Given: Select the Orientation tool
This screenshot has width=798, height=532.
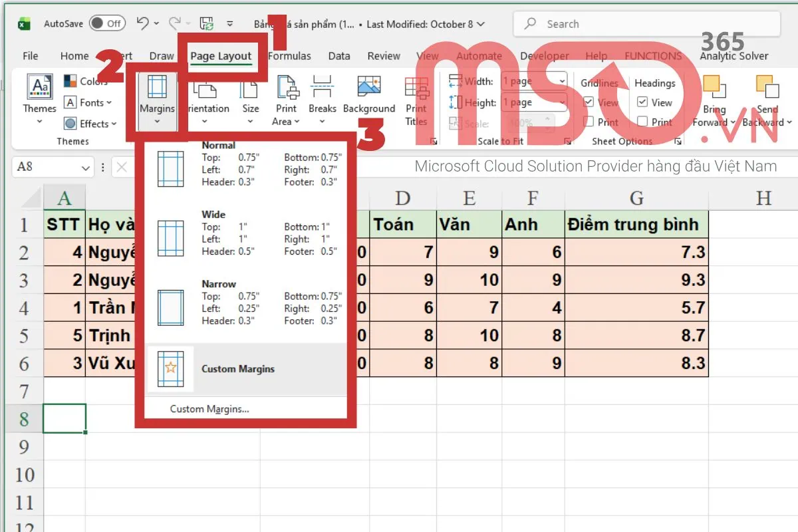Looking at the screenshot, I should pyautogui.click(x=207, y=100).
